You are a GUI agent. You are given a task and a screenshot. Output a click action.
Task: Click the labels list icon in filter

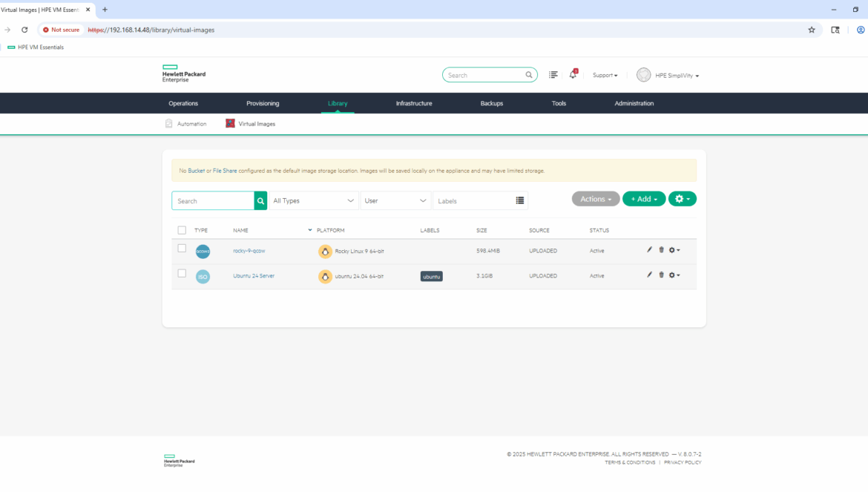[519, 201]
